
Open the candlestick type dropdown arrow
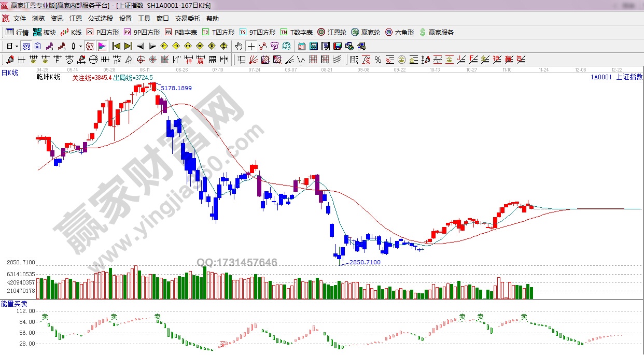click(x=81, y=46)
